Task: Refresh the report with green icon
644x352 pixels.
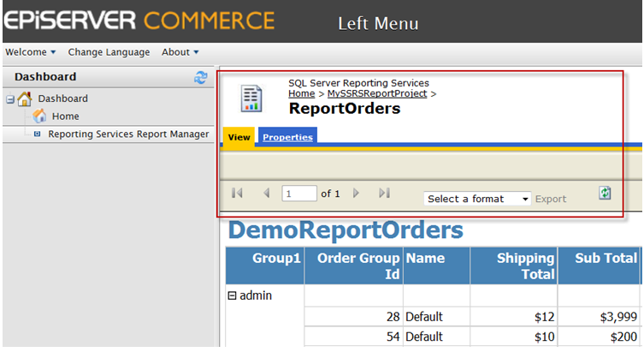Action: click(605, 194)
